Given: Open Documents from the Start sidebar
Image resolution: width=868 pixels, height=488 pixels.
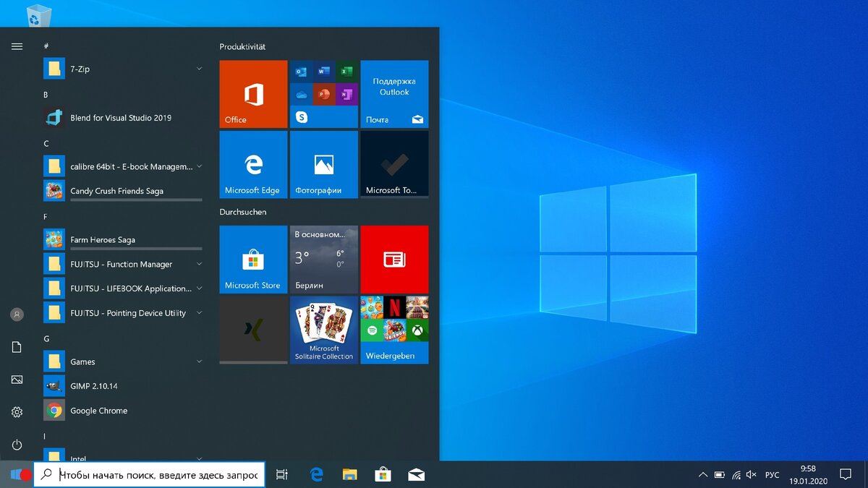Looking at the screenshot, I should click(x=17, y=347).
